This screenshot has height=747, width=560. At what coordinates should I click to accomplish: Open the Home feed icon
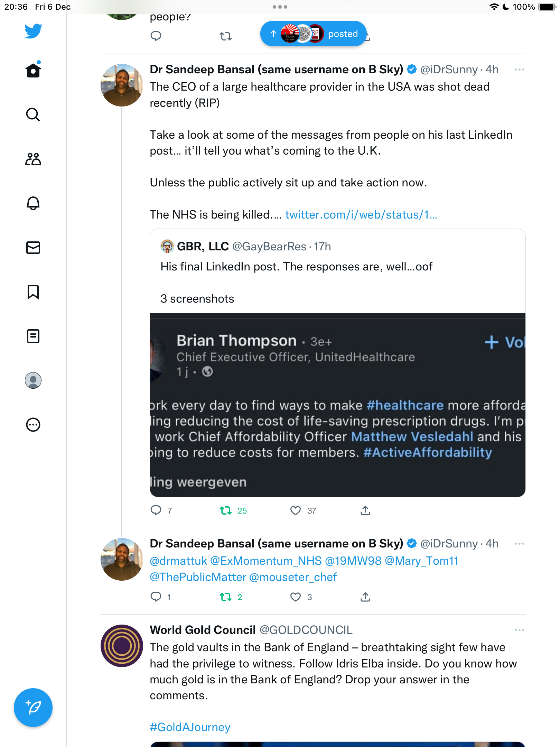[33, 70]
